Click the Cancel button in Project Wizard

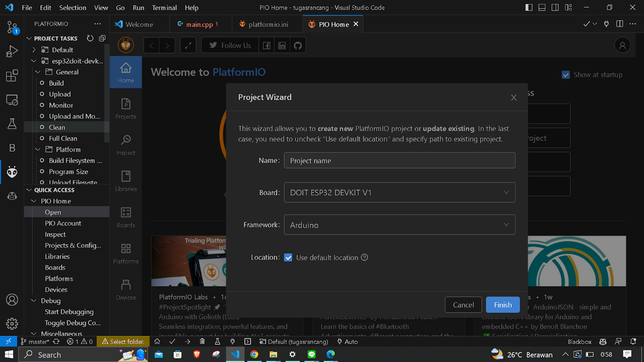[x=463, y=305]
